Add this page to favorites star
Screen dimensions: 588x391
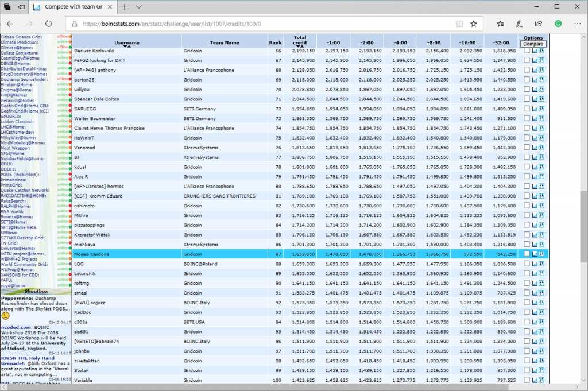(x=474, y=24)
